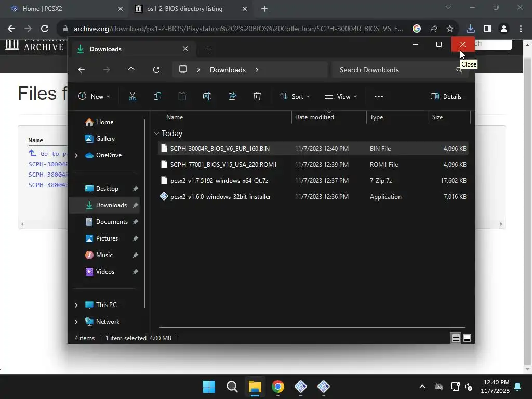Refresh the Downloads folder view

click(156, 70)
